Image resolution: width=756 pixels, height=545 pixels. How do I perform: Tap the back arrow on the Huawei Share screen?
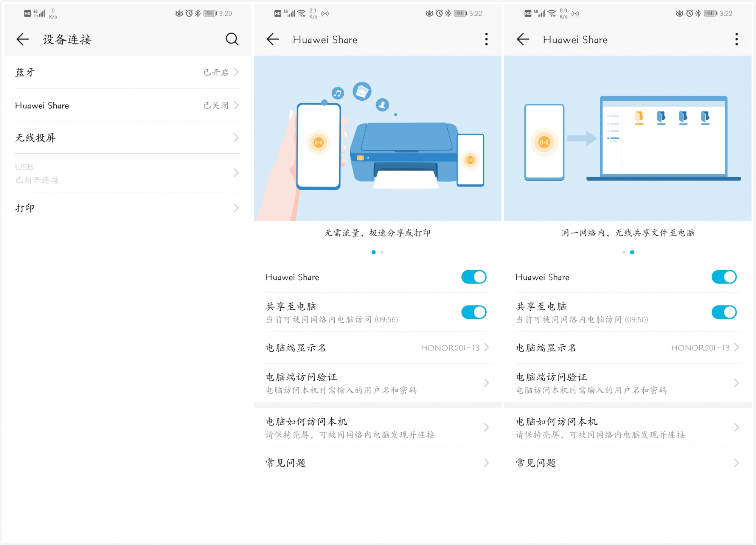click(x=272, y=39)
